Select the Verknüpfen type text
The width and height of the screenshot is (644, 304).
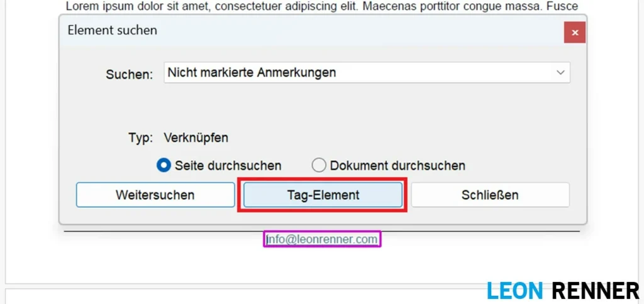(x=196, y=138)
